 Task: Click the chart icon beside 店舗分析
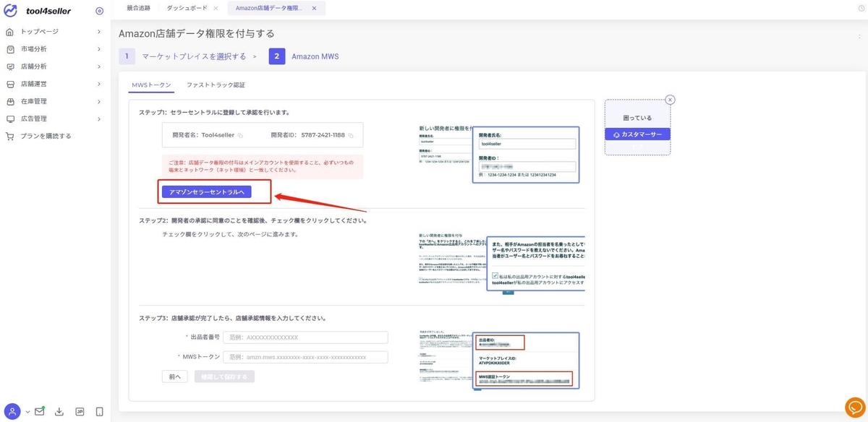point(10,66)
